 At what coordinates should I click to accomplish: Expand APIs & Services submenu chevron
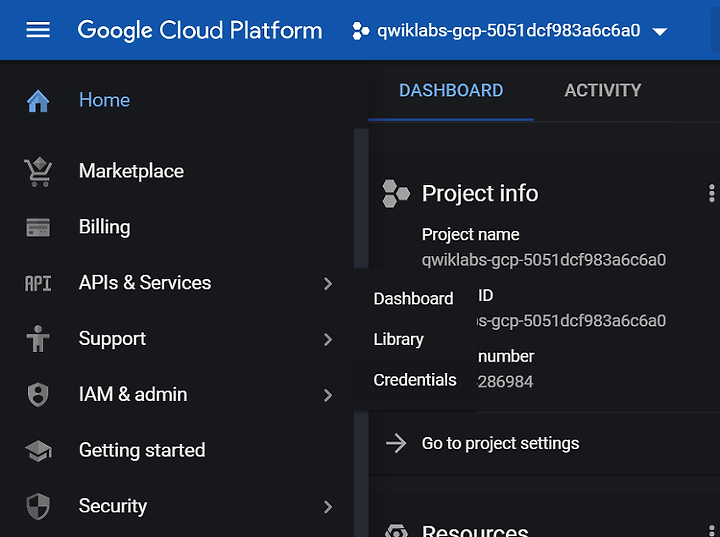(327, 283)
